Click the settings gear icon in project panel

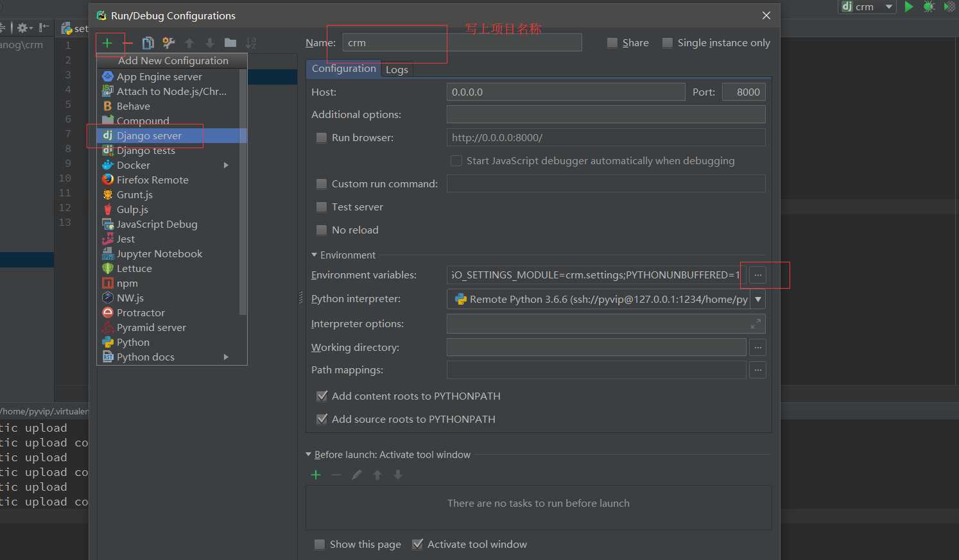pyautogui.click(x=25, y=28)
